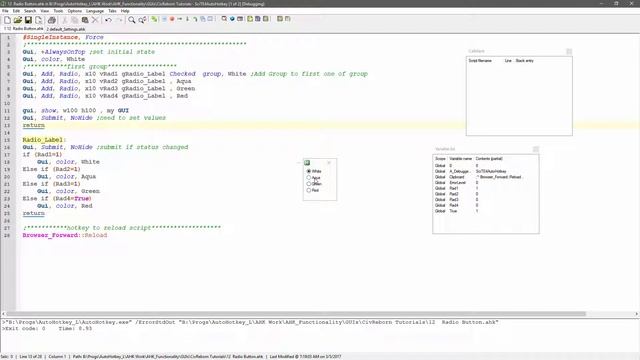This screenshot has width=640, height=360.
Task: Select the Green radio button
Action: point(314,184)
